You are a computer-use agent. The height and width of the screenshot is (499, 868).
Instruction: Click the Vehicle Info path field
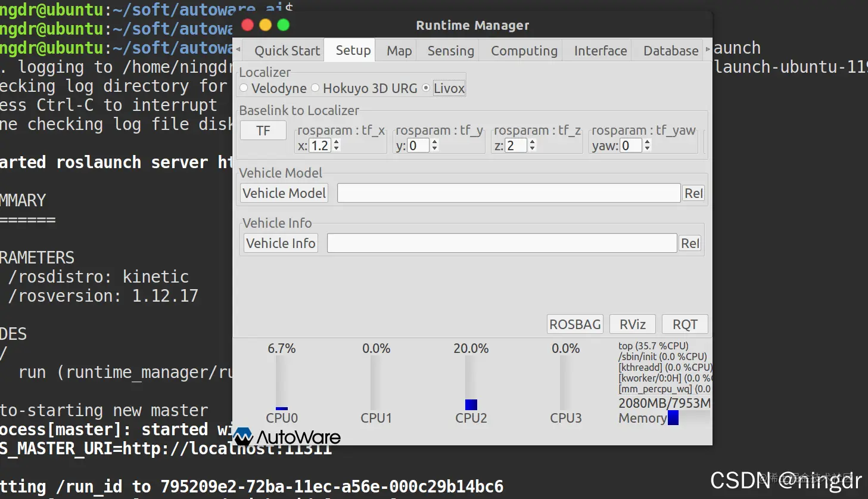tap(502, 243)
